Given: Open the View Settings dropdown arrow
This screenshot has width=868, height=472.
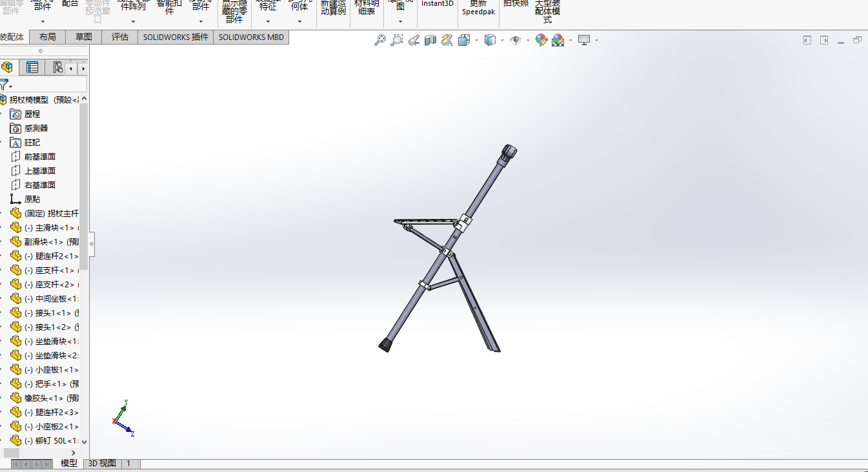Looking at the screenshot, I should pyautogui.click(x=596, y=40).
